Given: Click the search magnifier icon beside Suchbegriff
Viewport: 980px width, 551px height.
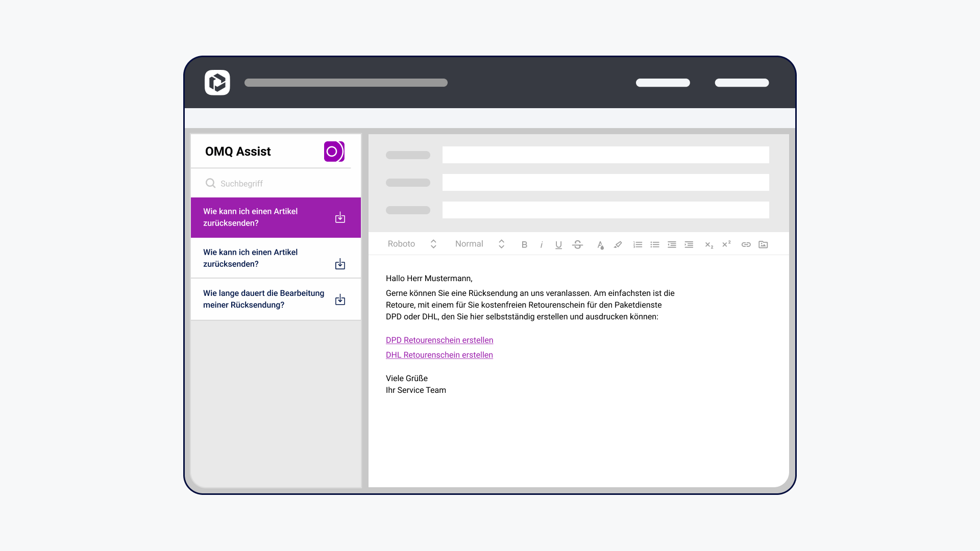Looking at the screenshot, I should [210, 183].
